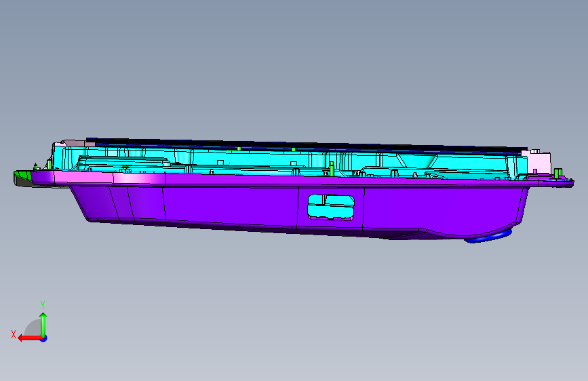Click the red X axis arrow of the triad

click(x=29, y=338)
